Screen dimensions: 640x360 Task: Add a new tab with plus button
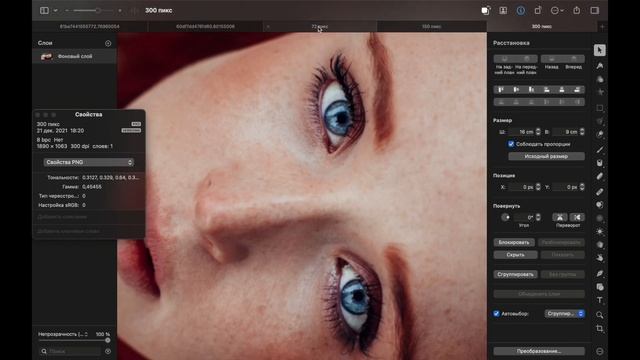602,27
